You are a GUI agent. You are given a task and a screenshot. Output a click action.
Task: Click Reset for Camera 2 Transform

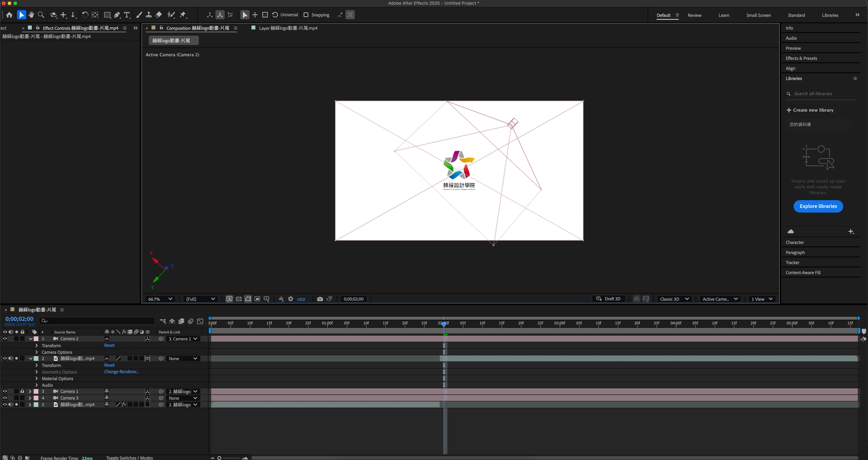click(x=109, y=345)
